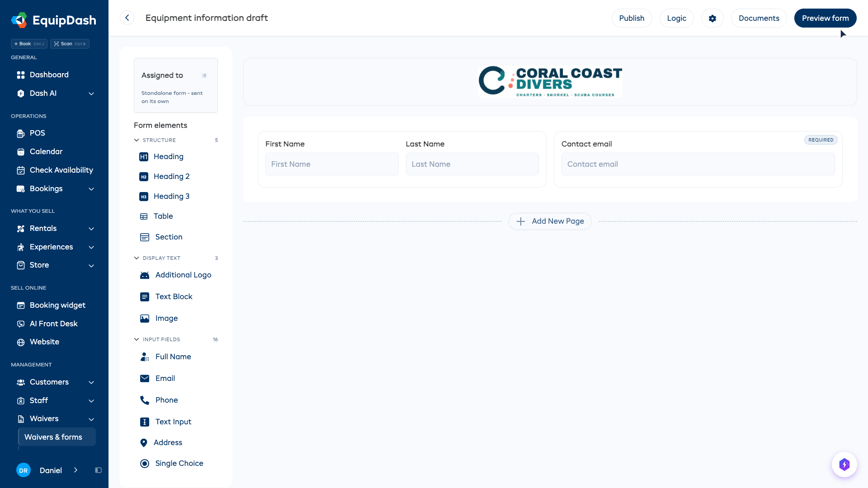Collapse the Structure elements group
This screenshot has height=488, width=868.
[x=137, y=140]
